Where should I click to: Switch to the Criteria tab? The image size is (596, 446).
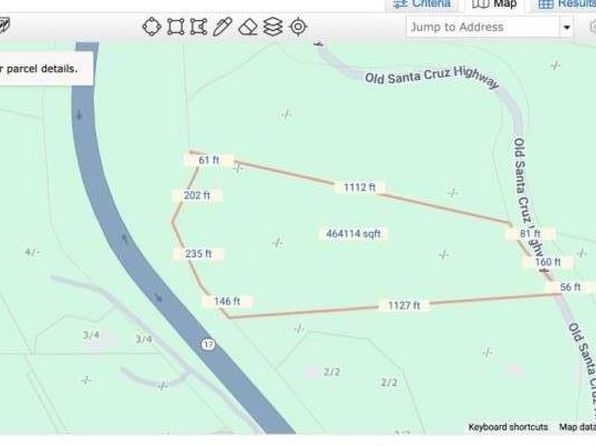(421, 5)
